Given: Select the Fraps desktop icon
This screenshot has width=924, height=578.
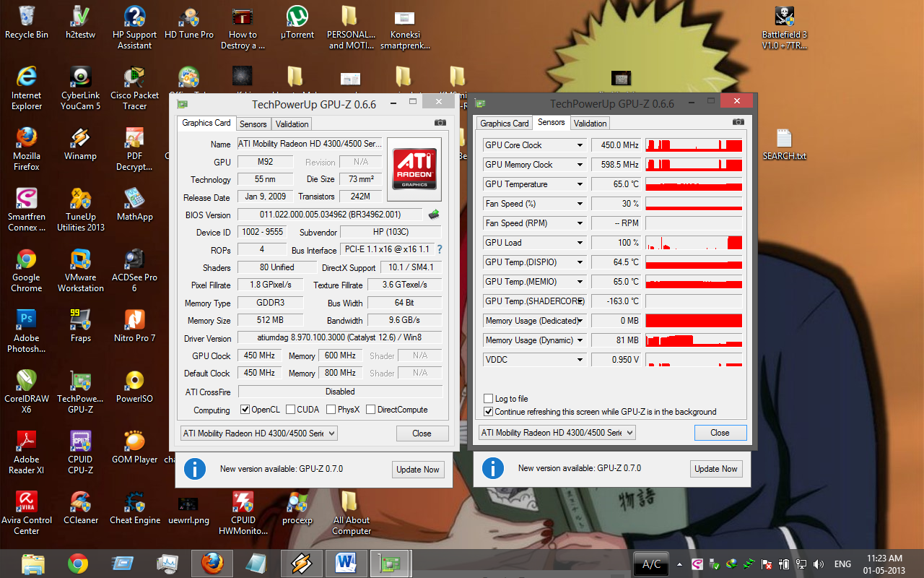Looking at the screenshot, I should tap(81, 327).
